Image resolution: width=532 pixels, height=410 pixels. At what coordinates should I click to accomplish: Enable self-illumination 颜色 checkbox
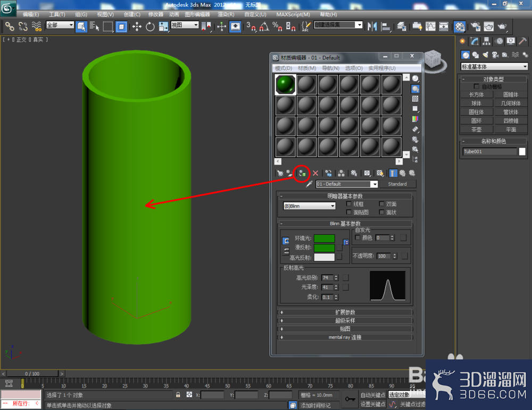358,237
